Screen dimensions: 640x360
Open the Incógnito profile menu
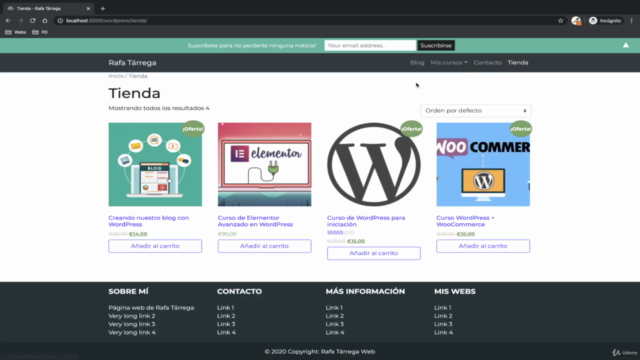coord(605,20)
